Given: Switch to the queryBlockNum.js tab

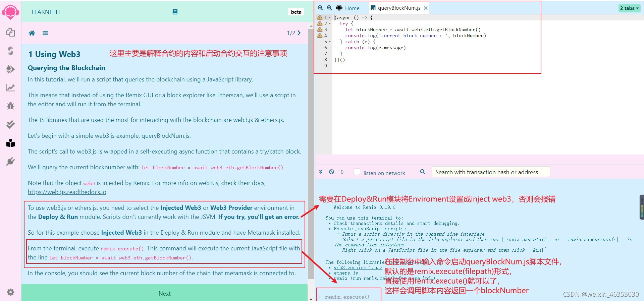Looking at the screenshot, I should (399, 8).
